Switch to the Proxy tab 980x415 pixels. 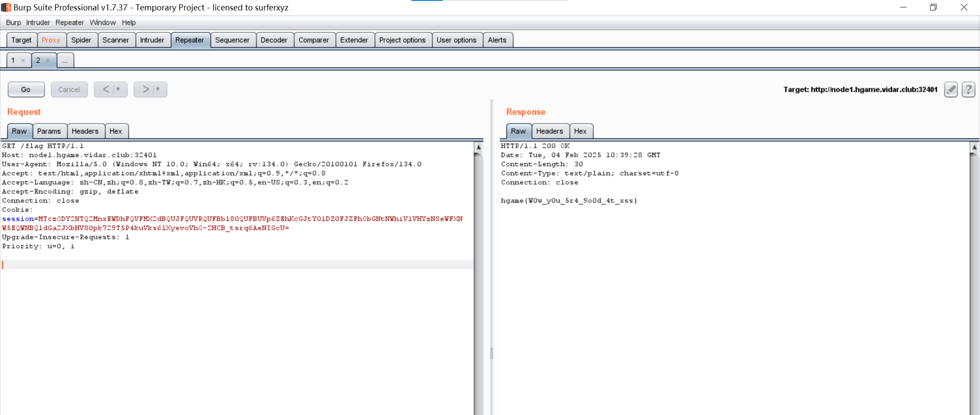pos(51,40)
